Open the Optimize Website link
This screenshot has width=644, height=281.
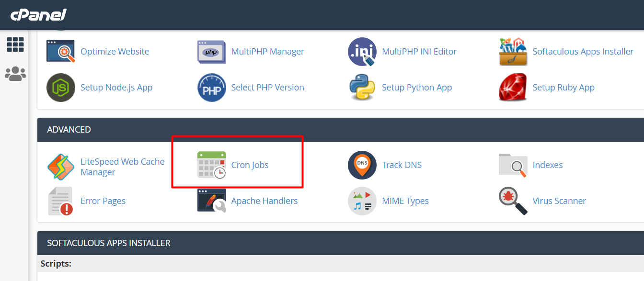115,52
